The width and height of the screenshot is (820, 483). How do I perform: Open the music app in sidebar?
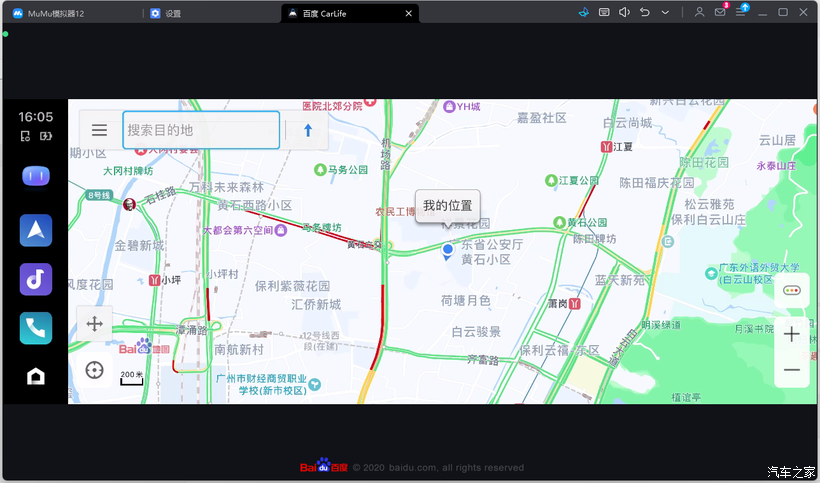36,279
